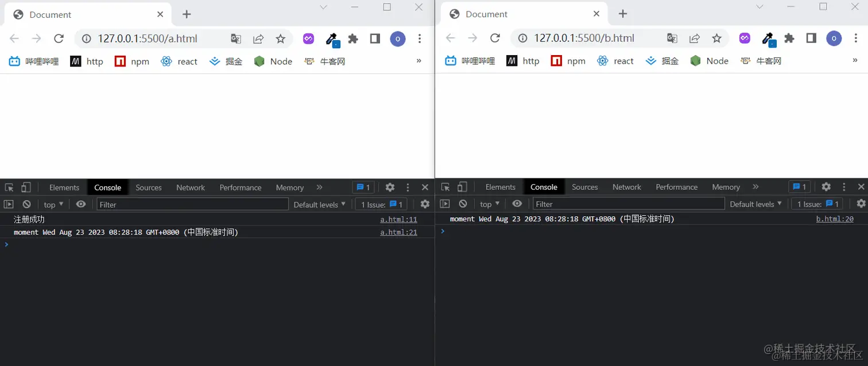868x366 pixels.
Task: Show more bookmarks in a.html window
Action: pos(419,60)
